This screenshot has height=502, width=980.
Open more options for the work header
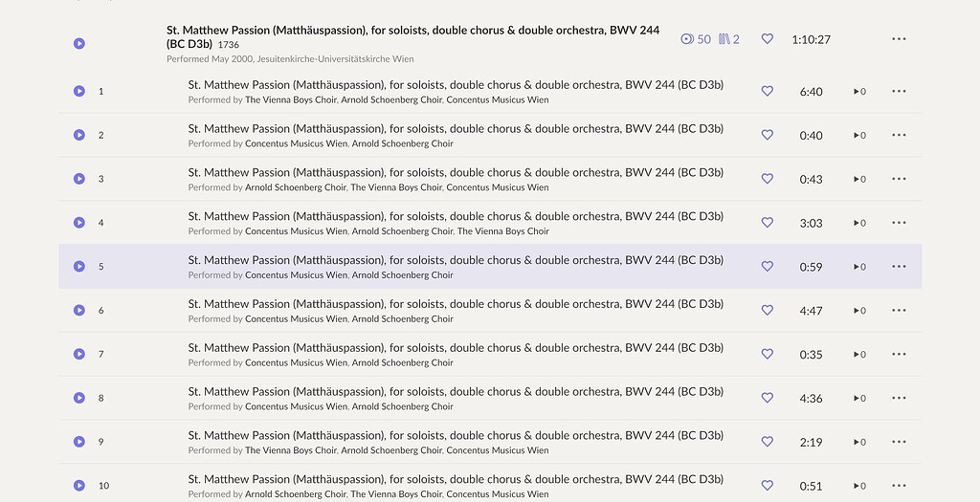point(899,39)
